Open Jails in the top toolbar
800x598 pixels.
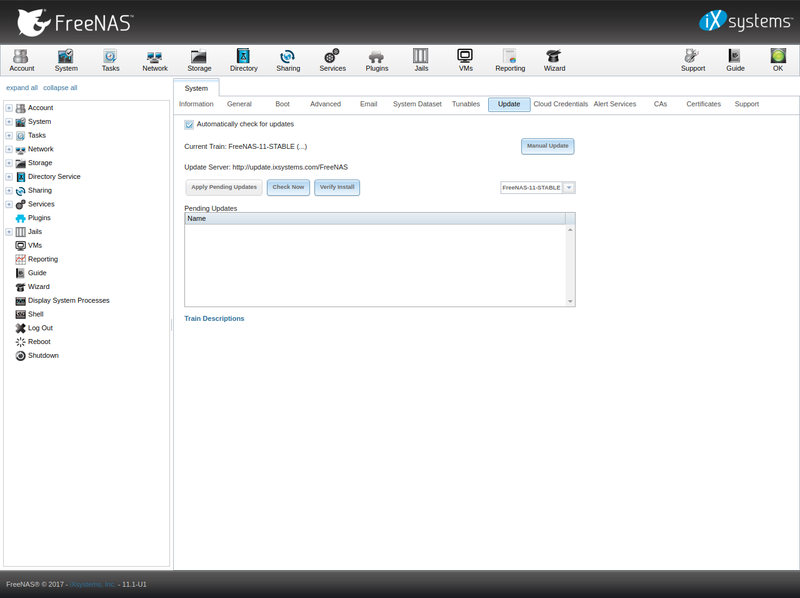[421, 60]
